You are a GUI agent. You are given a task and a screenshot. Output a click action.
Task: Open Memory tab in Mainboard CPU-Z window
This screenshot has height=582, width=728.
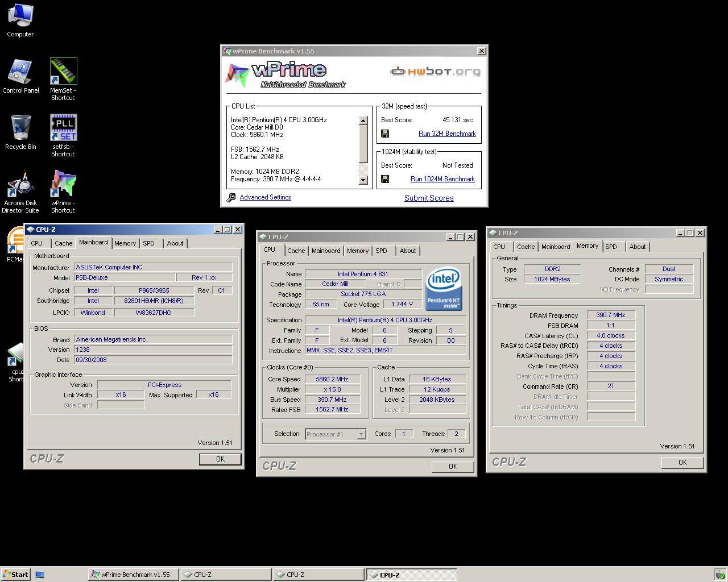click(x=125, y=243)
